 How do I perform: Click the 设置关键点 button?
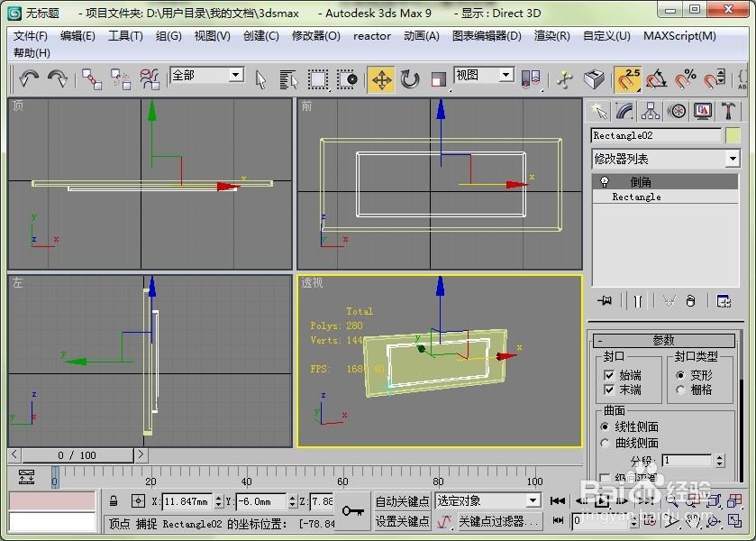[402, 522]
